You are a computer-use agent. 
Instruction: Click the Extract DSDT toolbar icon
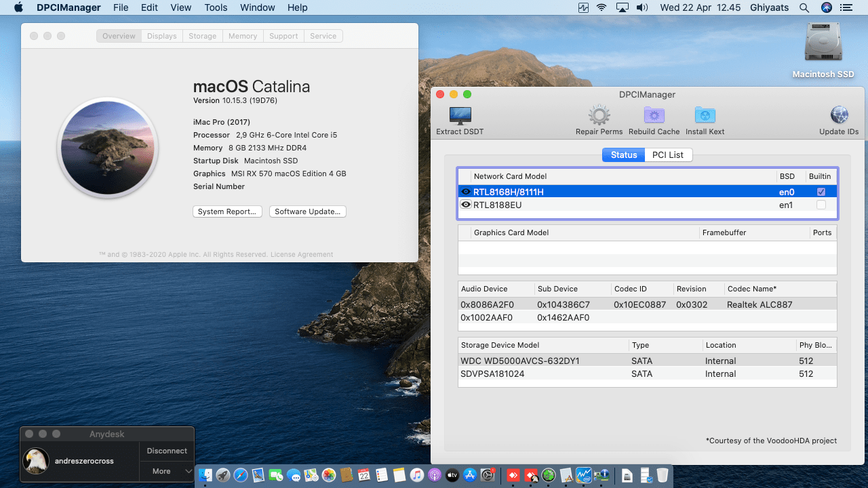(460, 116)
